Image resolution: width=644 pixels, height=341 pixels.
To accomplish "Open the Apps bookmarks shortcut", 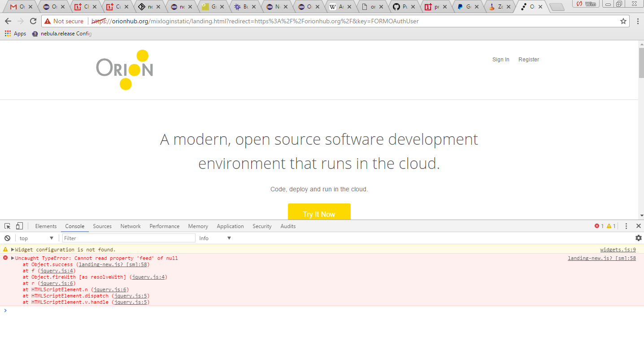I will click(x=15, y=34).
